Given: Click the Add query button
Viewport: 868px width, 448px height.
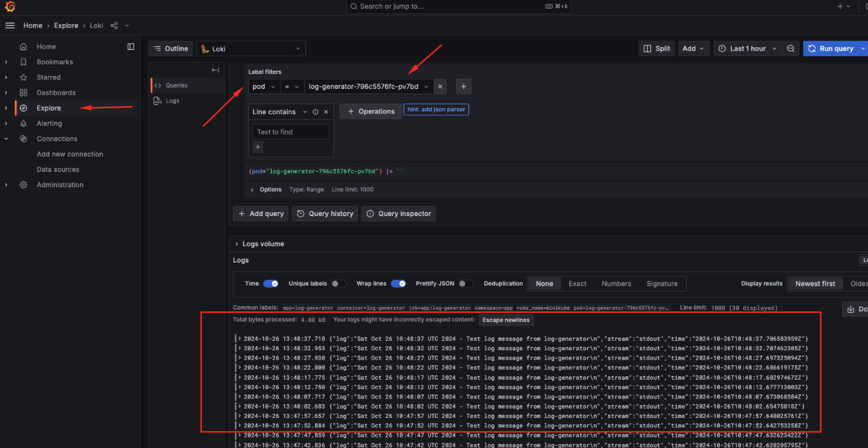Looking at the screenshot, I should coord(261,214).
